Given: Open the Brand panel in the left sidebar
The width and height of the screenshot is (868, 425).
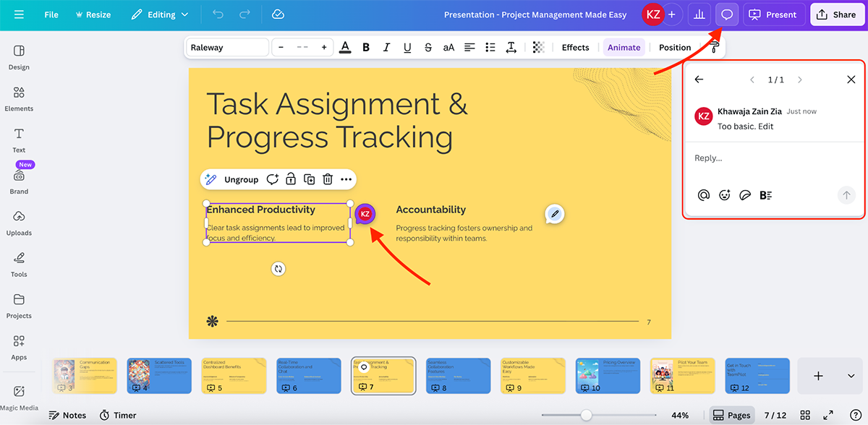Looking at the screenshot, I should click(19, 179).
